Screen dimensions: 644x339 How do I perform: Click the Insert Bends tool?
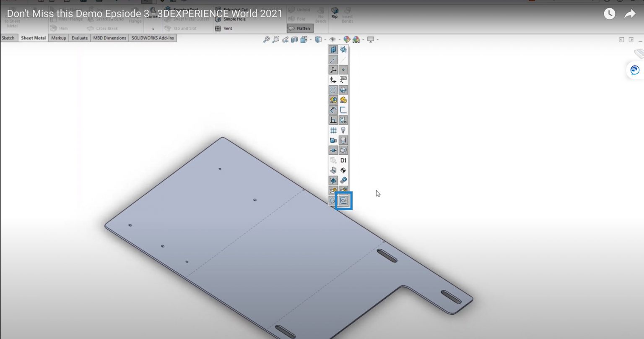[x=347, y=14]
